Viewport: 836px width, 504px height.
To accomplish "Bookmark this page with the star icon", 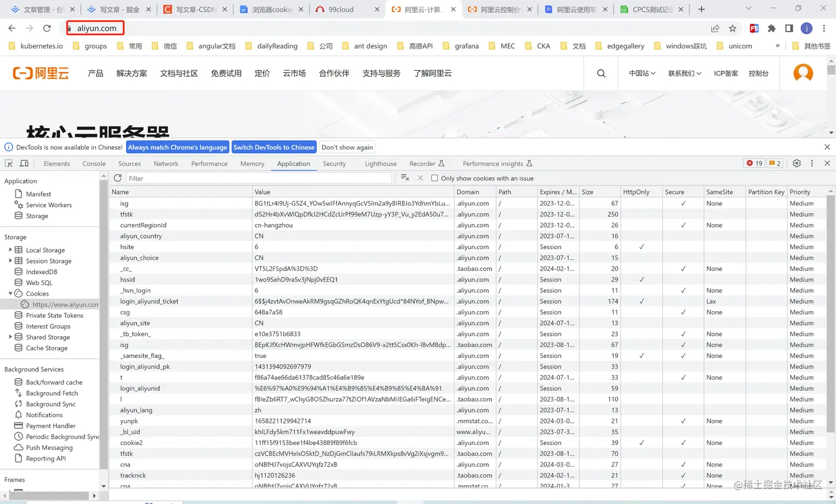I will [733, 28].
